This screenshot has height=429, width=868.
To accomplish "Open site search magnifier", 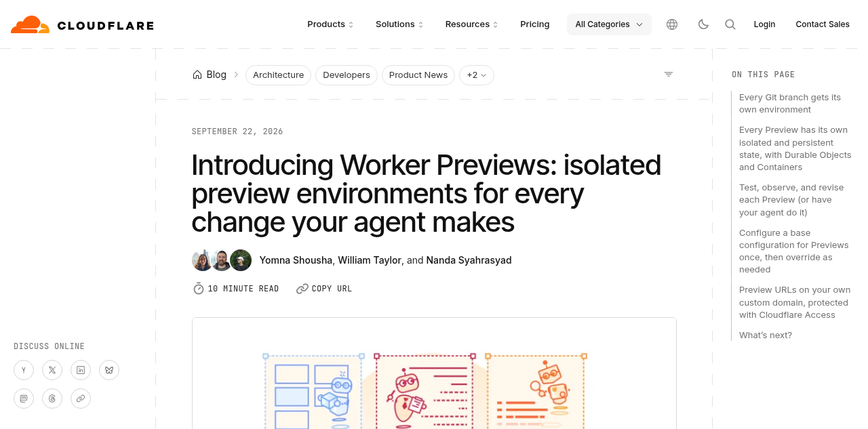I will tap(730, 24).
